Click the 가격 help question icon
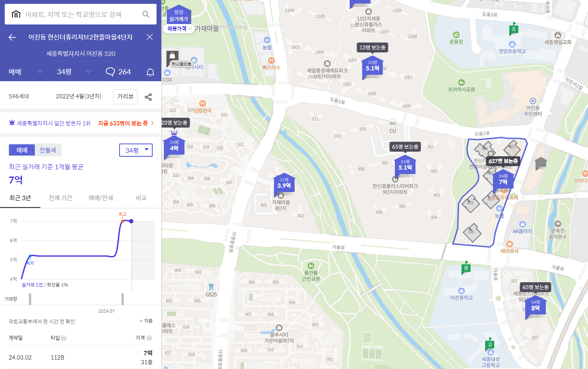Viewport: 588px width, 369px height. pos(149,338)
